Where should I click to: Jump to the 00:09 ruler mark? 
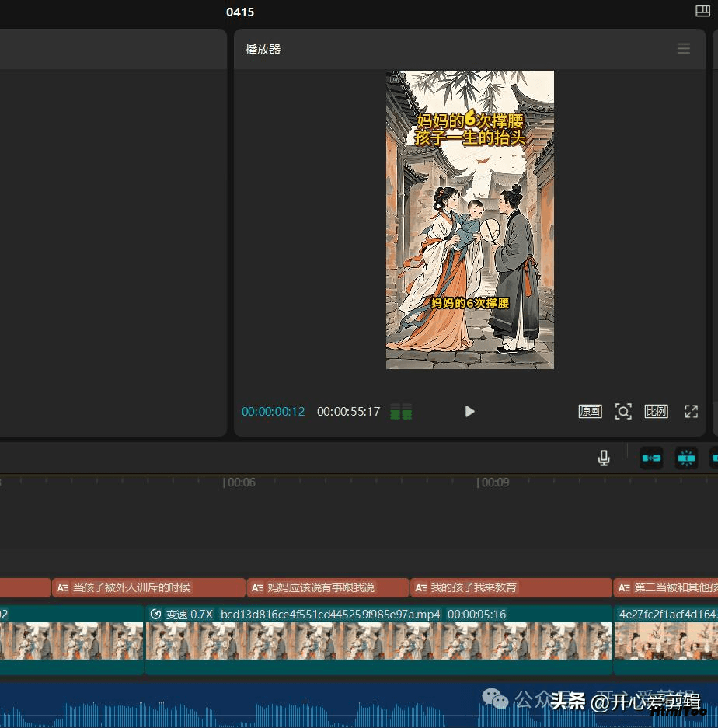(493, 482)
